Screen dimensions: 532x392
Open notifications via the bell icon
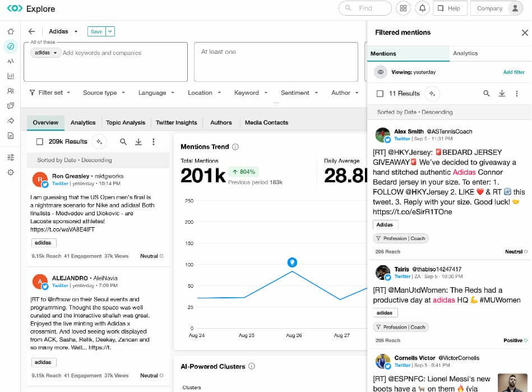tap(422, 8)
